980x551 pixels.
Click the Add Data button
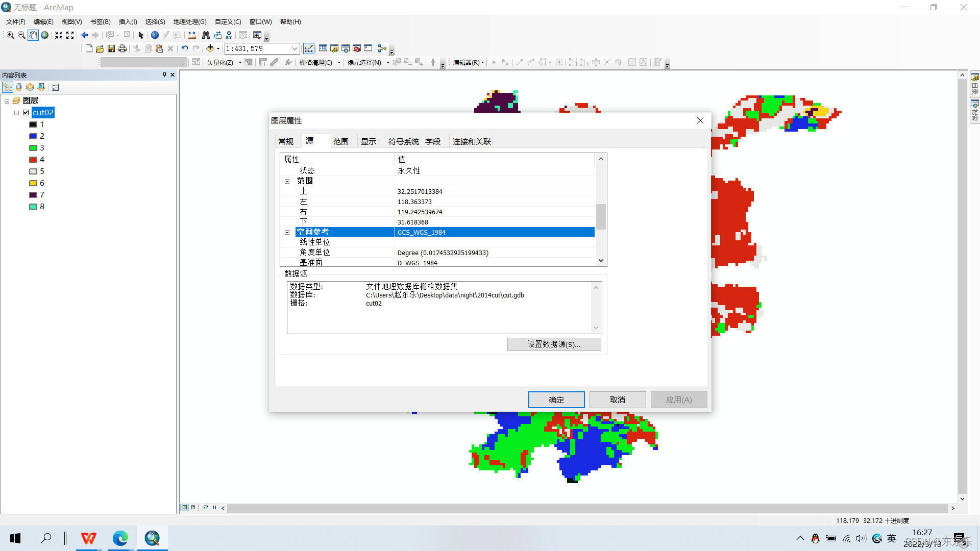click(x=210, y=48)
